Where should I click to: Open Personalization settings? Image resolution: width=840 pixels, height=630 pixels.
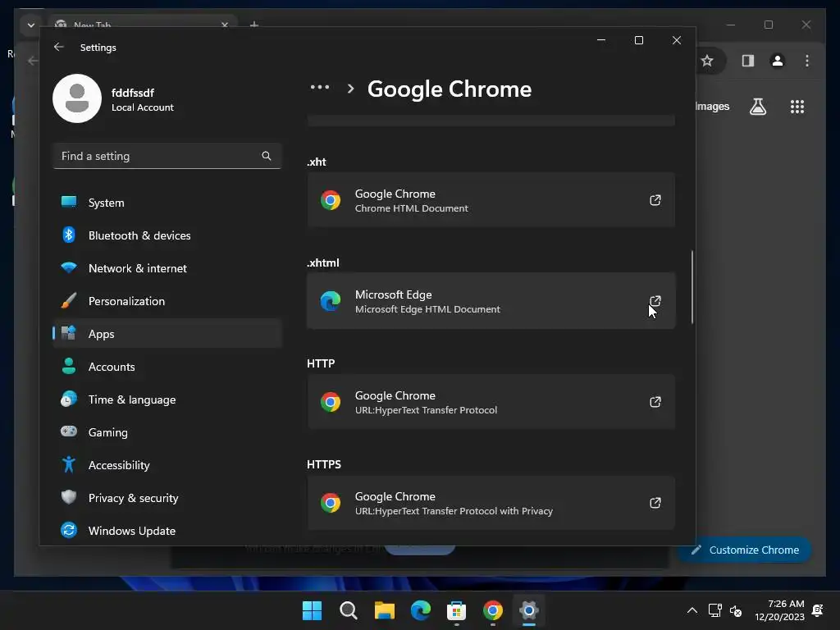pos(167,301)
